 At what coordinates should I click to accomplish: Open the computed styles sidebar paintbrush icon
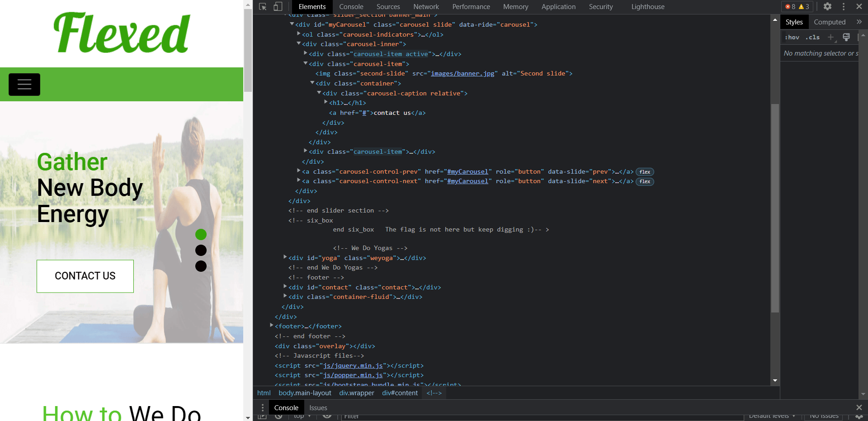click(x=846, y=38)
